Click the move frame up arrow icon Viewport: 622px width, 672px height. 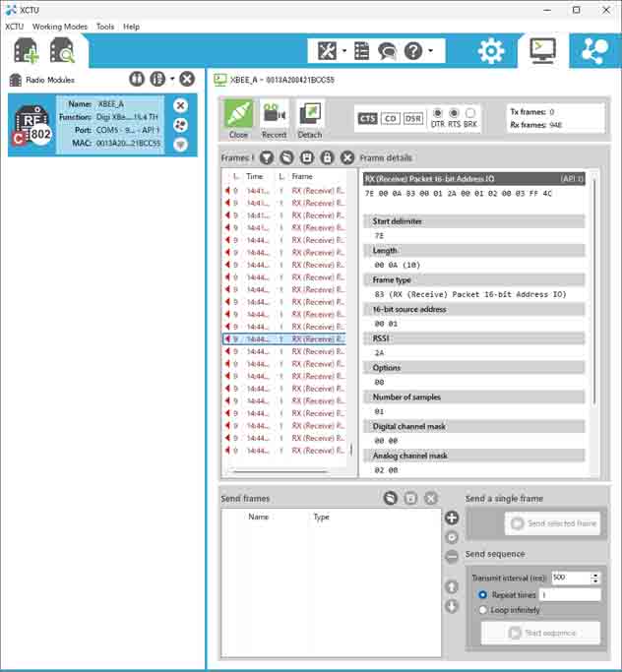452,586
